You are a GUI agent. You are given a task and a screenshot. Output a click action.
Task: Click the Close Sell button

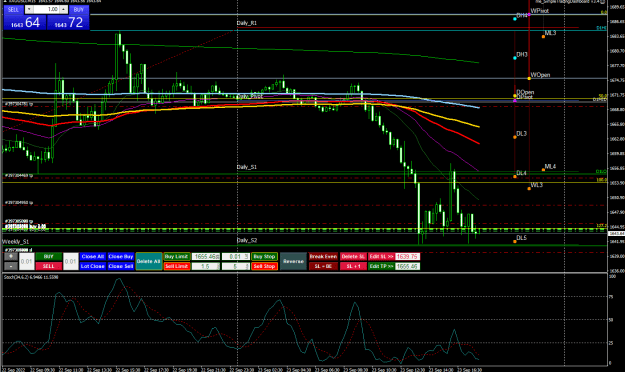[121, 266]
